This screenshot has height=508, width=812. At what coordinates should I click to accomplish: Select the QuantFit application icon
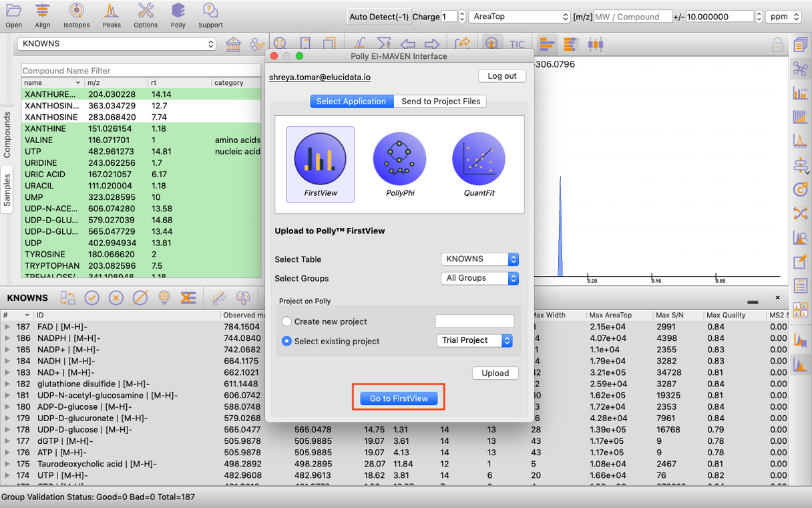tap(479, 164)
